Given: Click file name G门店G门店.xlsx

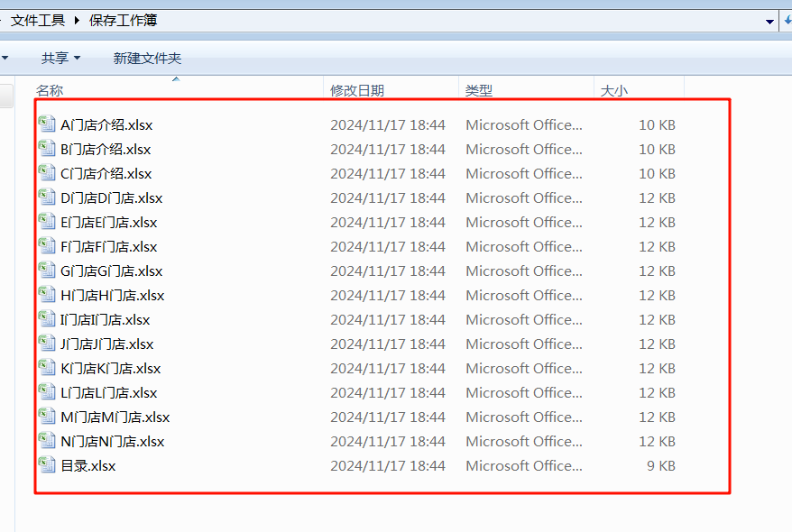Looking at the screenshot, I should tap(111, 271).
